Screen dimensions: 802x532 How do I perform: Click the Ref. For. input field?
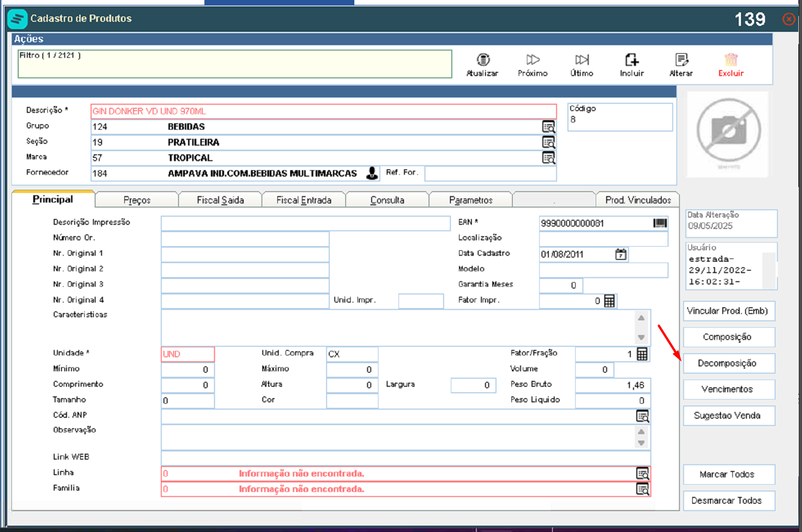pos(490,173)
